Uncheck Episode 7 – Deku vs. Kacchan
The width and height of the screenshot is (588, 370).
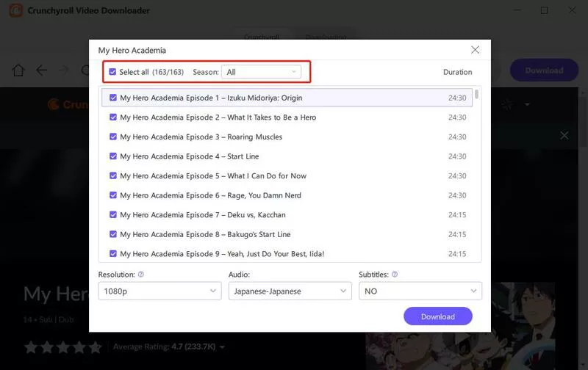click(113, 214)
